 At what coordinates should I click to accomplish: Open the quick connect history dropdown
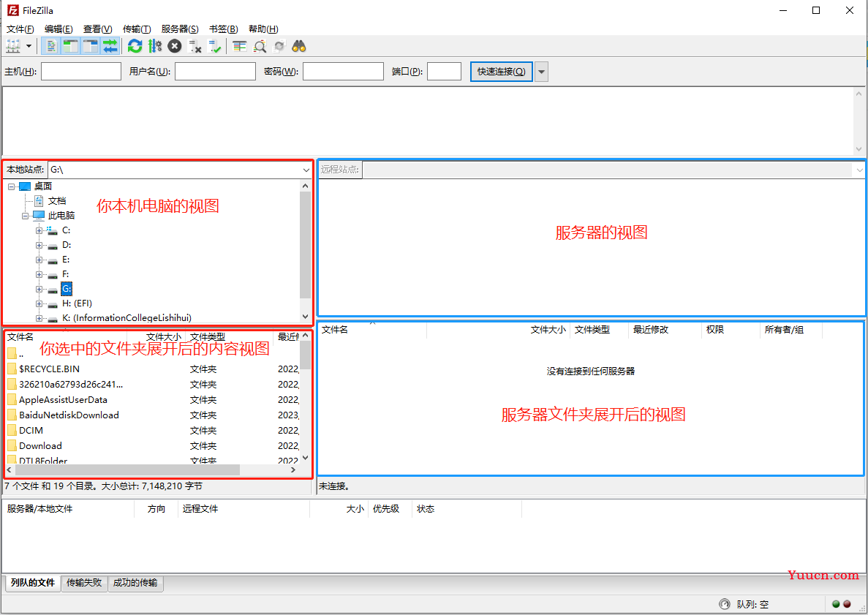click(541, 72)
